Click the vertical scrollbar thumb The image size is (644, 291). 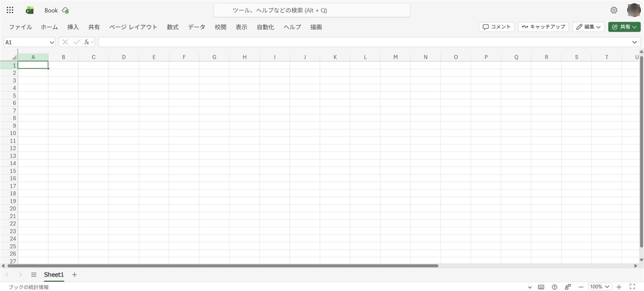(641, 152)
